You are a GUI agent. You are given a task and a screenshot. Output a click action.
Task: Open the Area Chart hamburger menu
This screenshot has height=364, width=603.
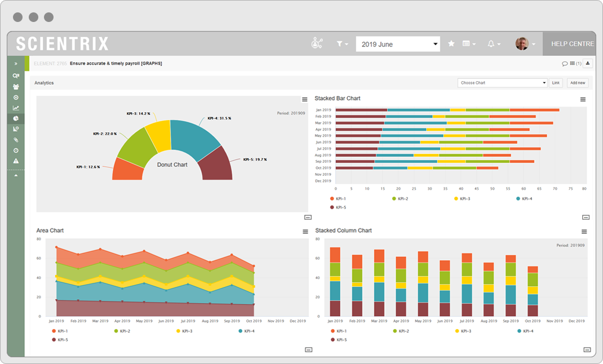point(305,232)
